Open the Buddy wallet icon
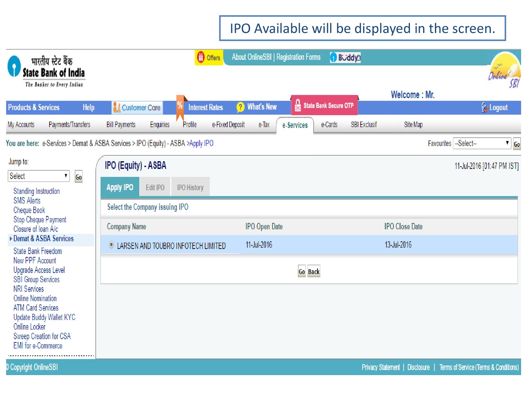 coord(345,58)
